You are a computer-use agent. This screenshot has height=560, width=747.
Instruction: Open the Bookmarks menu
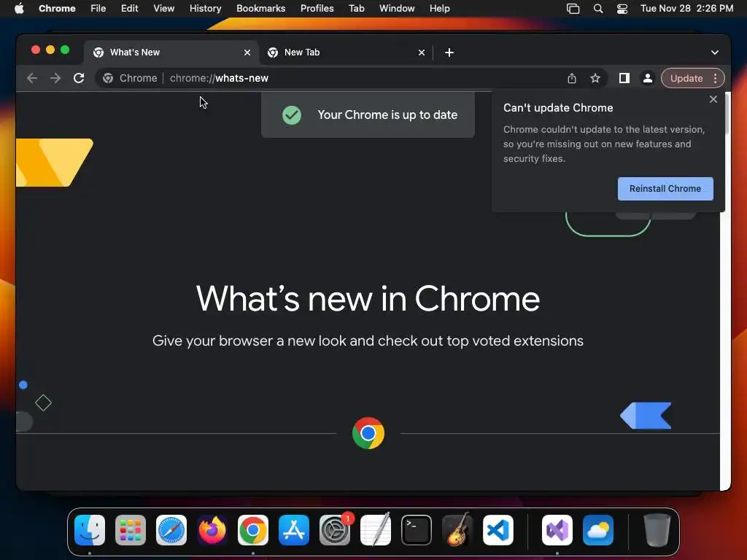click(260, 9)
